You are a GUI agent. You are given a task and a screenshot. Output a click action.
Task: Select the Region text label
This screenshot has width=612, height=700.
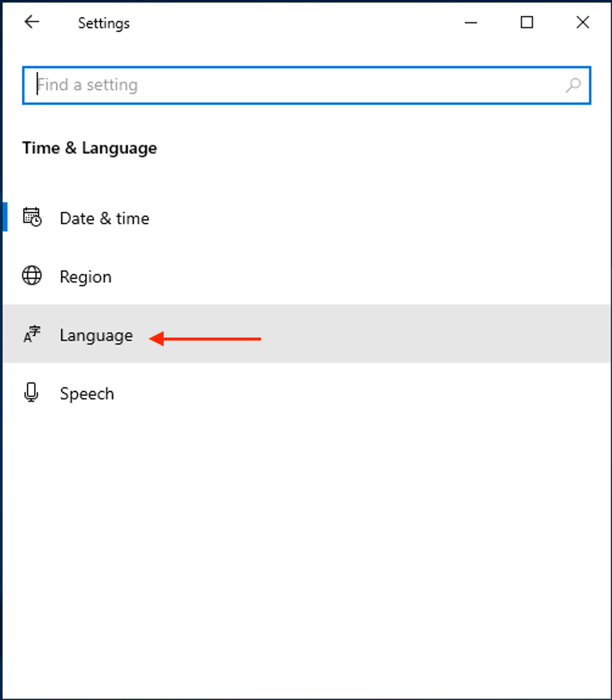pos(86,277)
